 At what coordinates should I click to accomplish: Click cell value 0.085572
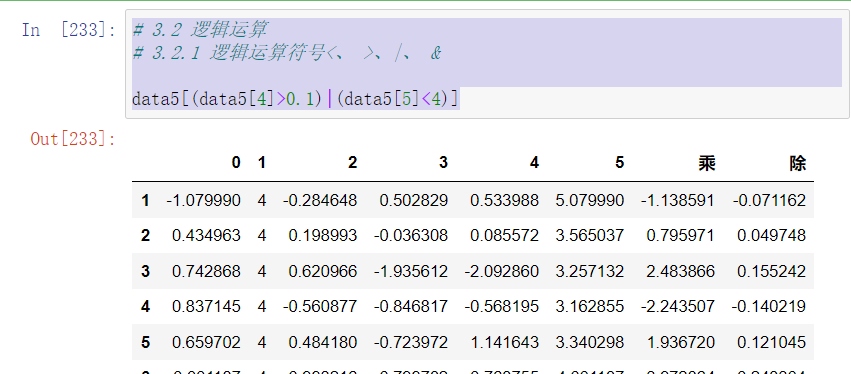505,236
